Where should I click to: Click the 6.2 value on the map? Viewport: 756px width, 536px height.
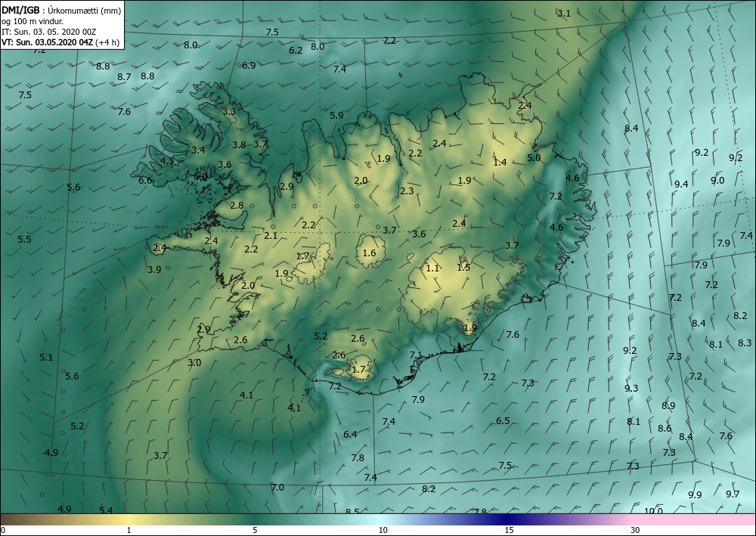point(296,50)
